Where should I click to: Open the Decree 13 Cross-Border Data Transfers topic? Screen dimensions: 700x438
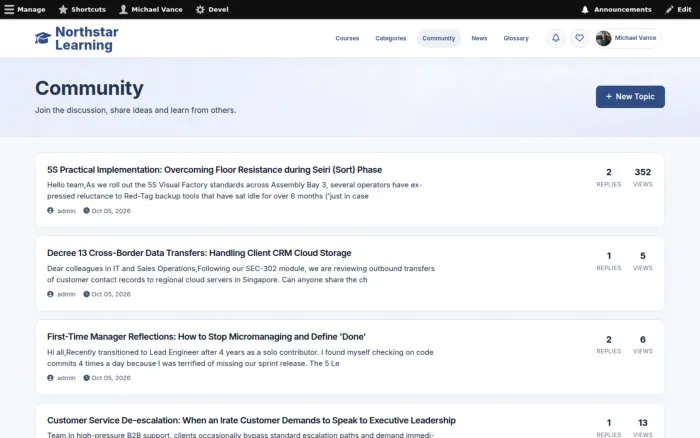pyautogui.click(x=199, y=253)
